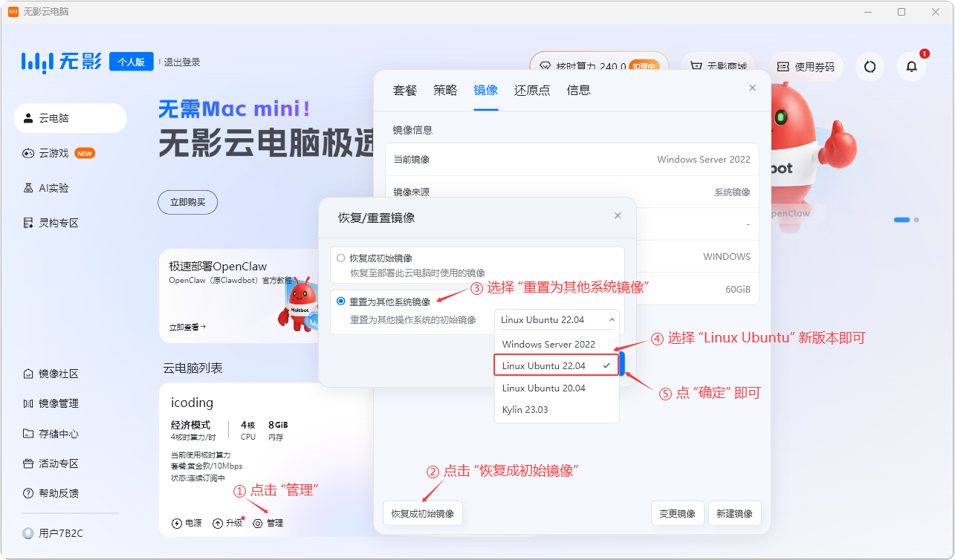Click the 立即购买 button

click(187, 202)
